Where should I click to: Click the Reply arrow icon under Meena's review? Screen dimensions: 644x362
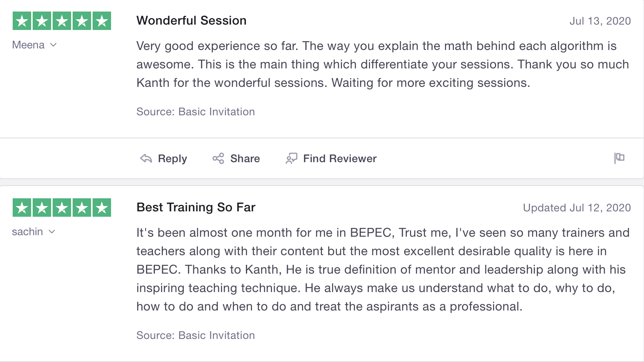pyautogui.click(x=146, y=158)
